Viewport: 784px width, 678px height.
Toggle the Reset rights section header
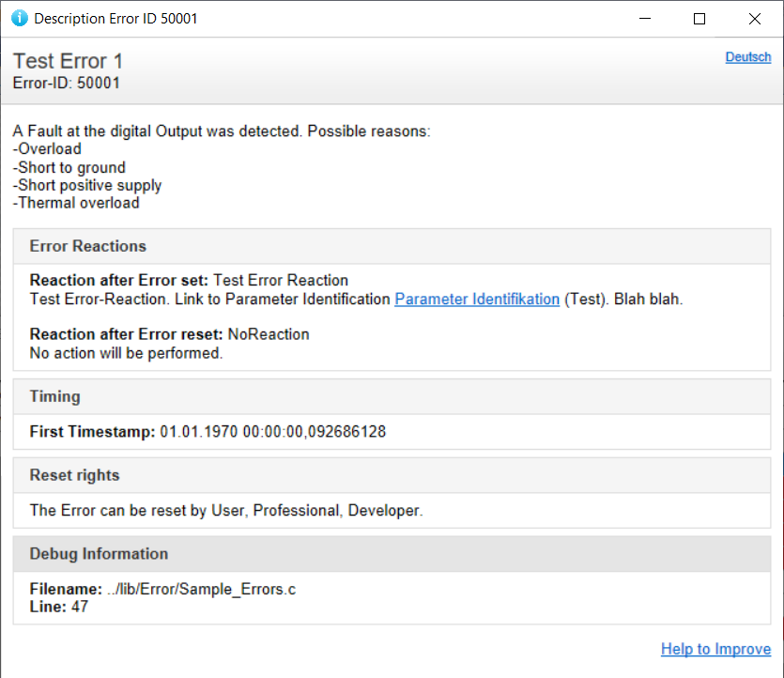[75, 475]
